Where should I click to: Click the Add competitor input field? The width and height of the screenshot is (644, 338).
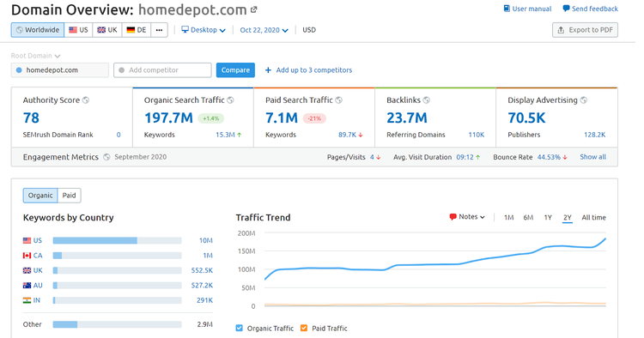162,70
